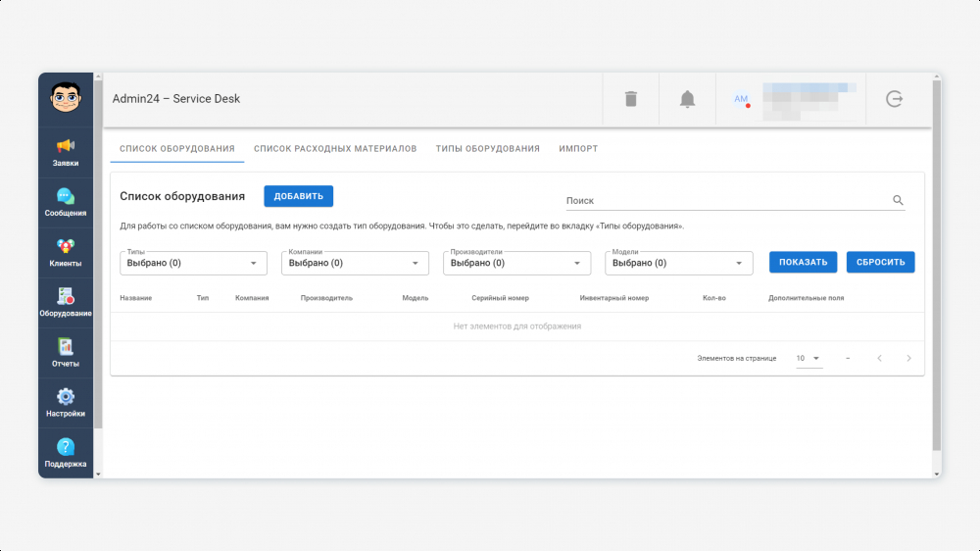This screenshot has height=551, width=980.
Task: Open notifications bell icon
Action: click(x=688, y=99)
